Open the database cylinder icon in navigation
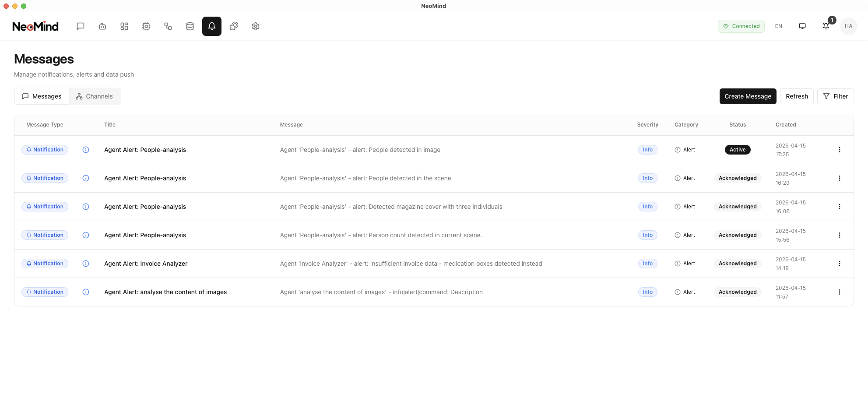Viewport: 868px width, 394px height. coord(190,26)
